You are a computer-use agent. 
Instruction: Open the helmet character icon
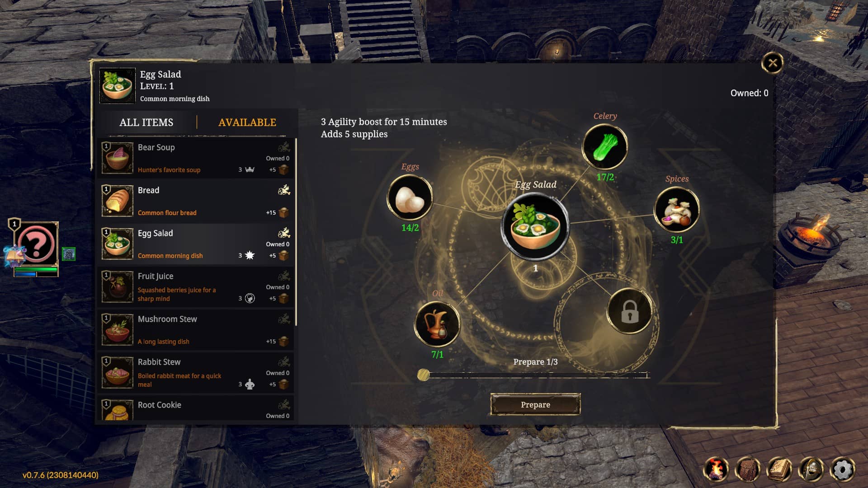[x=811, y=469]
